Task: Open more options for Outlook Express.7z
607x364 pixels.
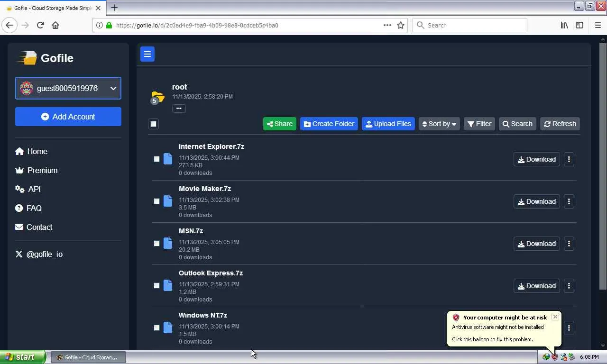Action: (569, 286)
